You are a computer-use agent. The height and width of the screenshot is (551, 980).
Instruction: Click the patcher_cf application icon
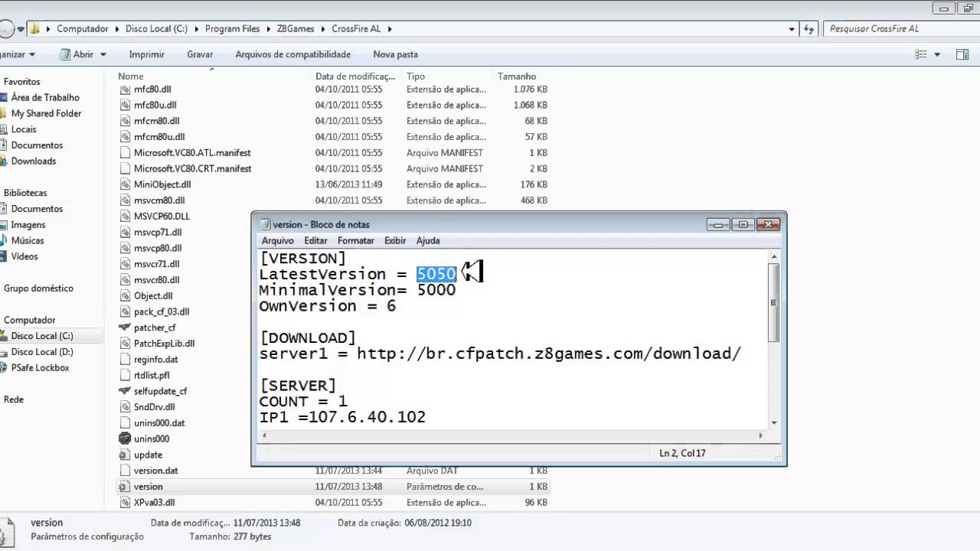pyautogui.click(x=126, y=328)
